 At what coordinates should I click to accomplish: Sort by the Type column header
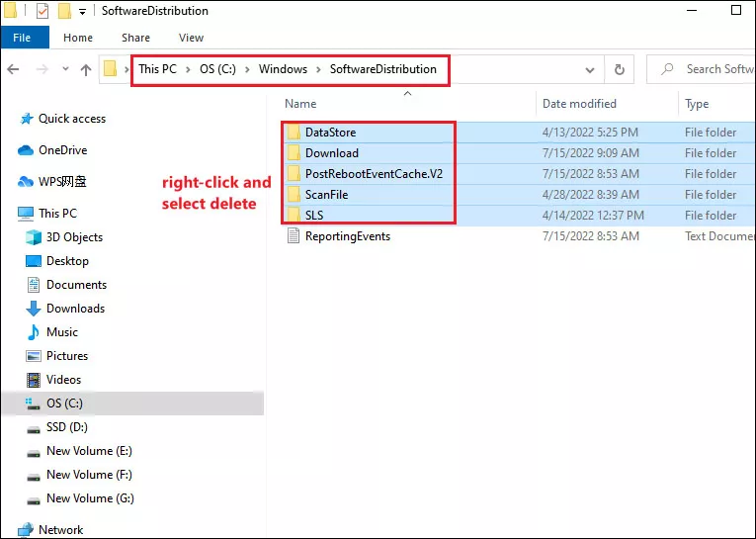(697, 104)
